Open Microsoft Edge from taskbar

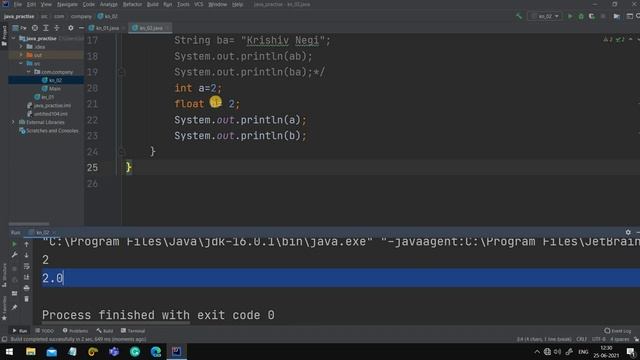[x=156, y=351]
